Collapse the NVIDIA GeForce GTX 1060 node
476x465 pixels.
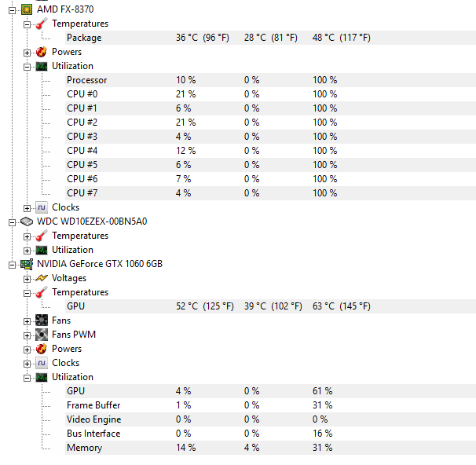[x=12, y=265]
